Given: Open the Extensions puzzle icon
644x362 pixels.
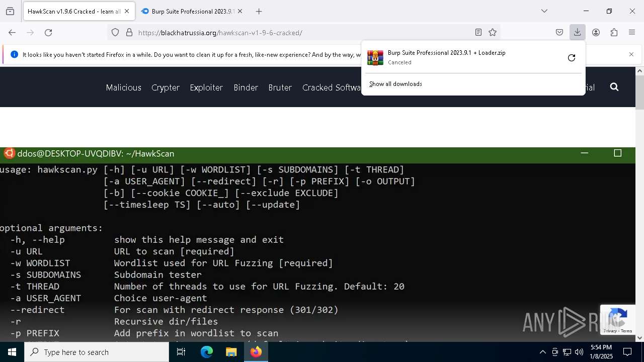Looking at the screenshot, I should pos(614,33).
